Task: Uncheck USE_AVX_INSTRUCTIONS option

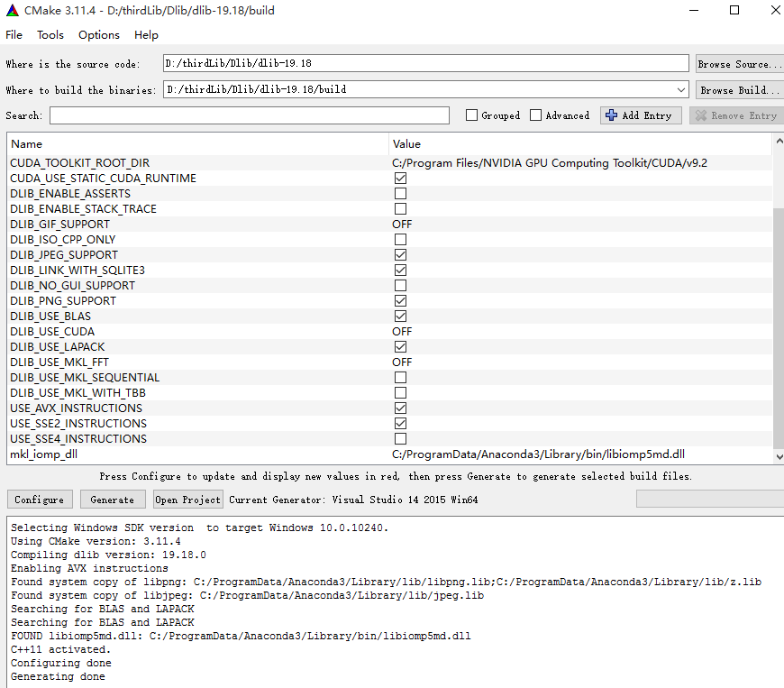Action: pos(400,408)
